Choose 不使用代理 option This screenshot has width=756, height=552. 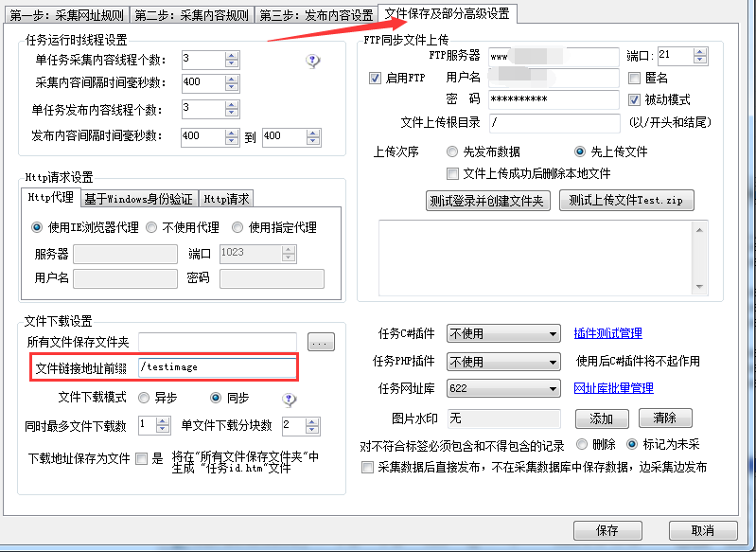[150, 227]
